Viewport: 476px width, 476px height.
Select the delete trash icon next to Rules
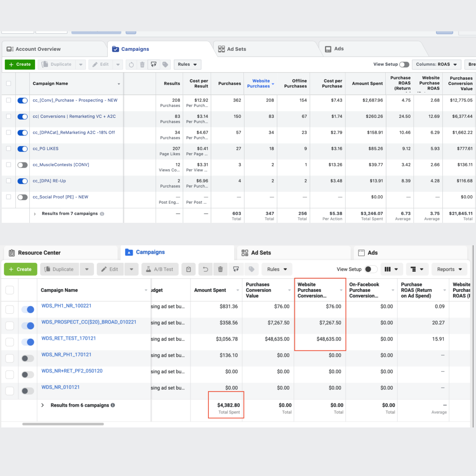point(142,64)
